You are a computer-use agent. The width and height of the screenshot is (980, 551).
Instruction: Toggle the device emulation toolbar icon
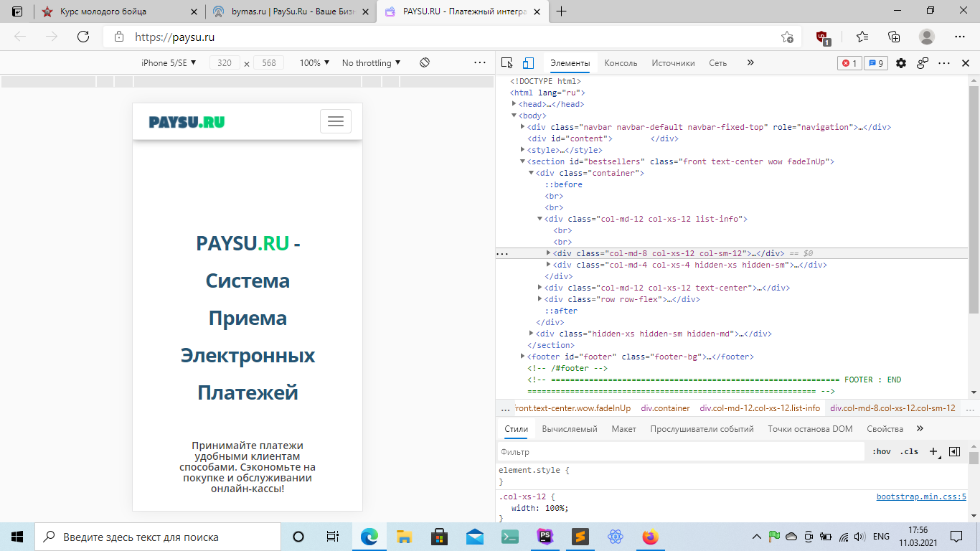(x=528, y=63)
